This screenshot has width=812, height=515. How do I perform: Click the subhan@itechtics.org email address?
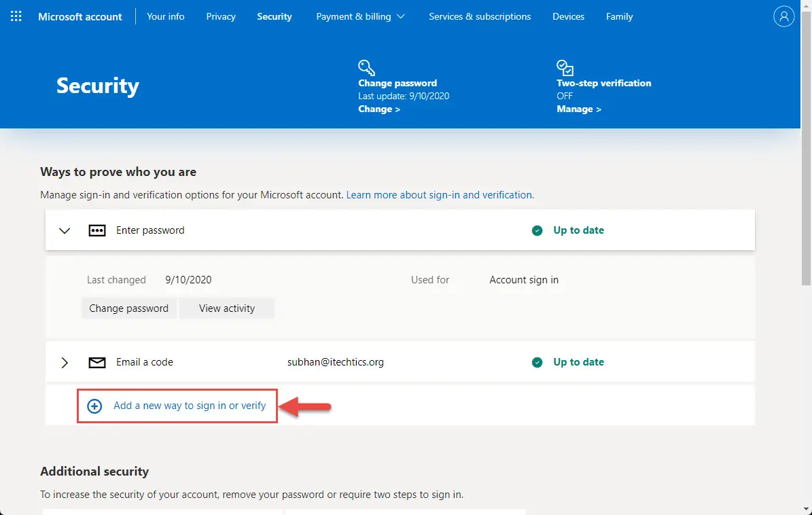pyautogui.click(x=336, y=362)
